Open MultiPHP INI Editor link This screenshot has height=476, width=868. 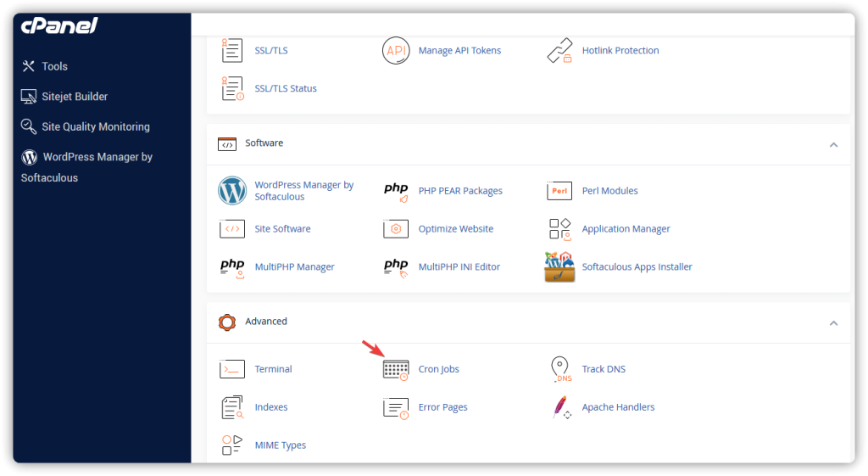tap(459, 267)
